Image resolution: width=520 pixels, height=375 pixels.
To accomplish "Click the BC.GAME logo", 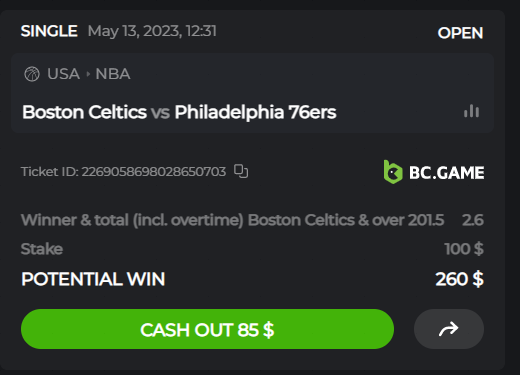I will [434, 172].
